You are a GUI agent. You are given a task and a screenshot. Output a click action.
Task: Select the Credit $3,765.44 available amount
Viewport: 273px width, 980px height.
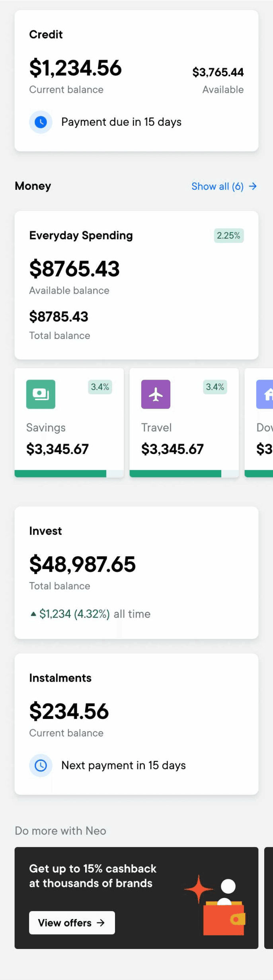point(218,72)
